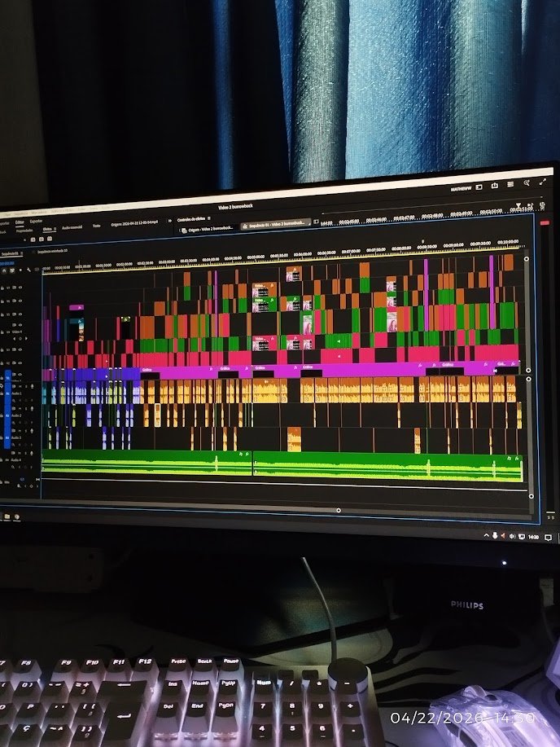
Task: Add keyframe on the Video 4 track
Action: pos(20,339)
